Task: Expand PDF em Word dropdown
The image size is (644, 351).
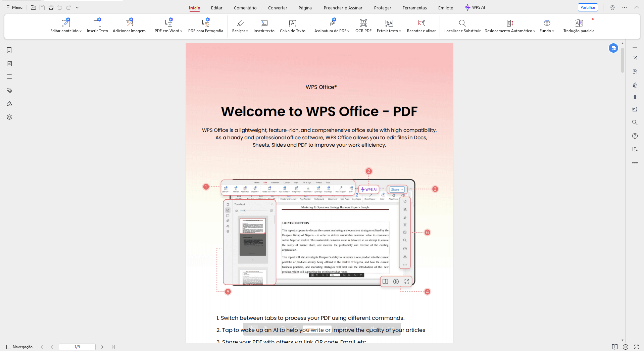Action: click(181, 31)
